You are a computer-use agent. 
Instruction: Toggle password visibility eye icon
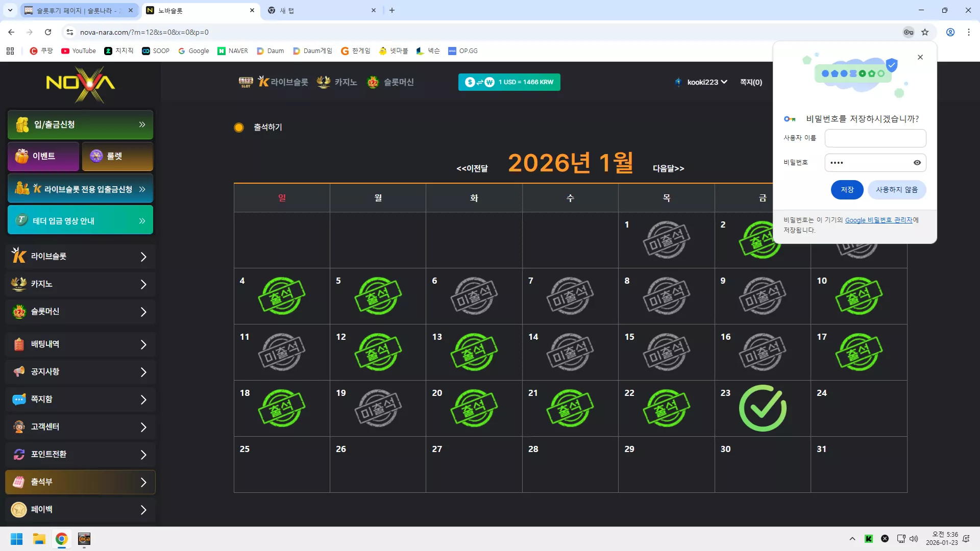(917, 163)
